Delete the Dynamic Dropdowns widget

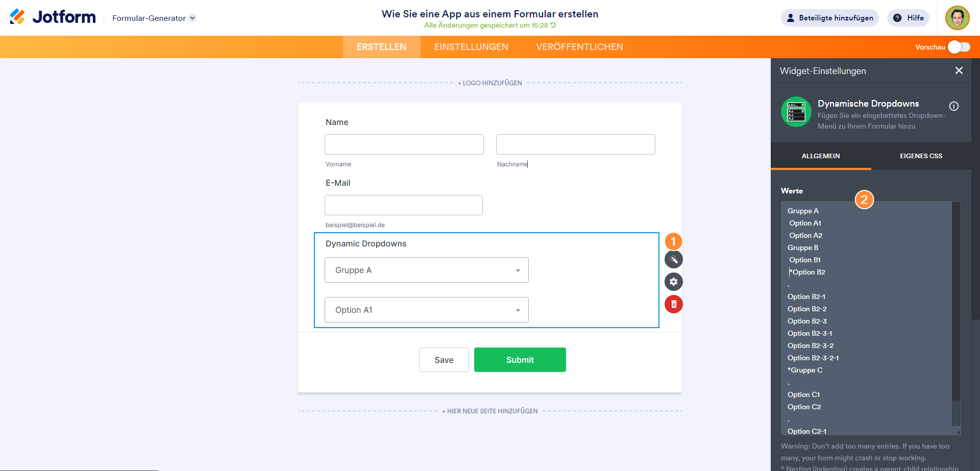(673, 304)
